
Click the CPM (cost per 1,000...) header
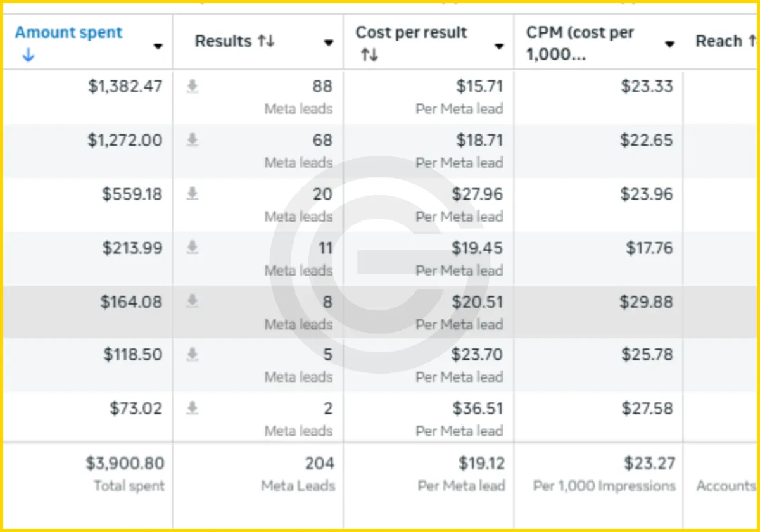coord(580,43)
